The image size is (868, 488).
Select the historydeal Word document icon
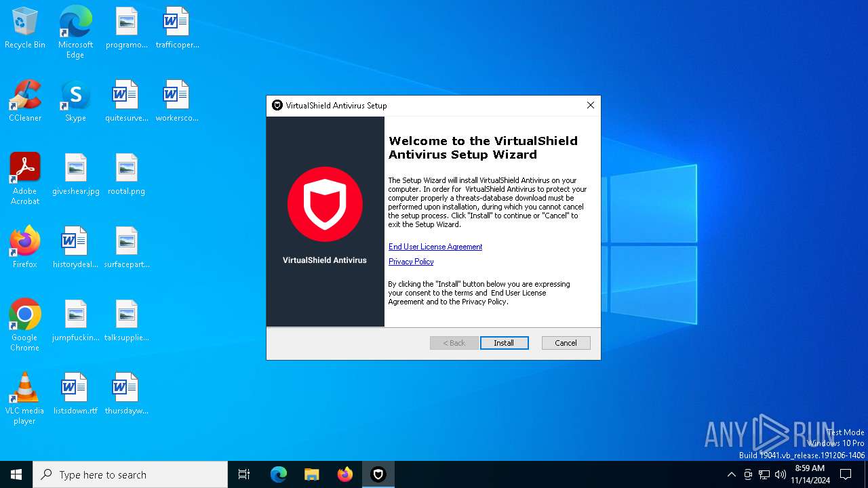point(75,248)
